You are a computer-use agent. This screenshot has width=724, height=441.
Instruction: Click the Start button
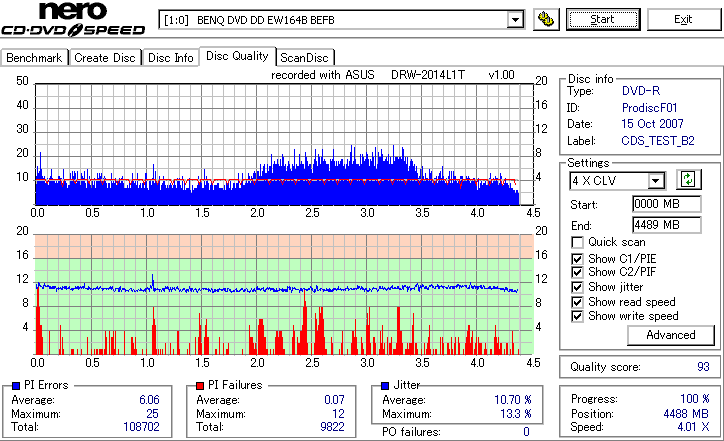pos(603,19)
